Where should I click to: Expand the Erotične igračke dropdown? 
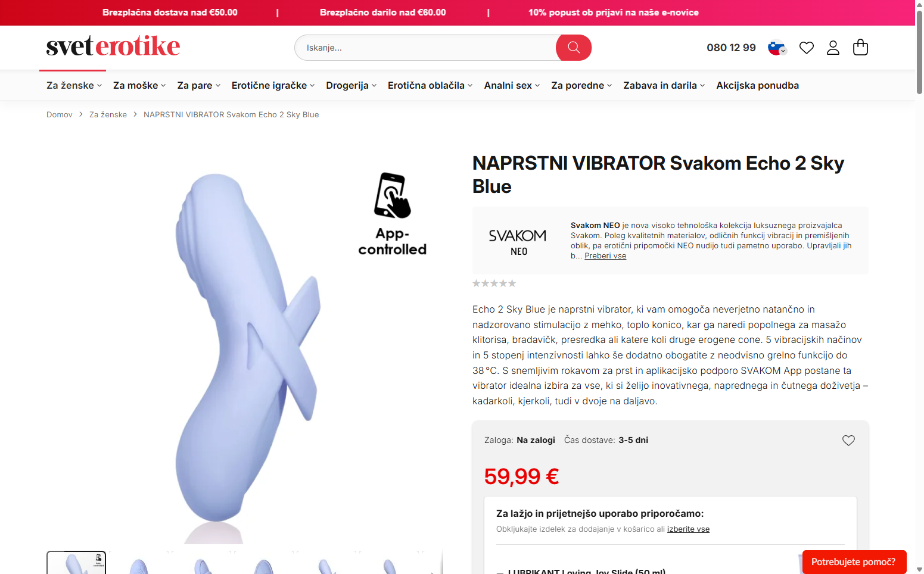[273, 86]
